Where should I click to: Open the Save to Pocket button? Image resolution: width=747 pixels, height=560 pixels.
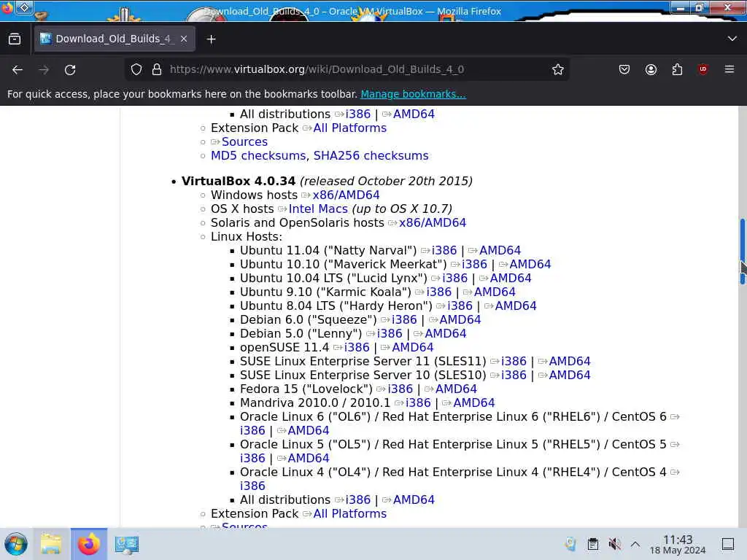(x=624, y=69)
